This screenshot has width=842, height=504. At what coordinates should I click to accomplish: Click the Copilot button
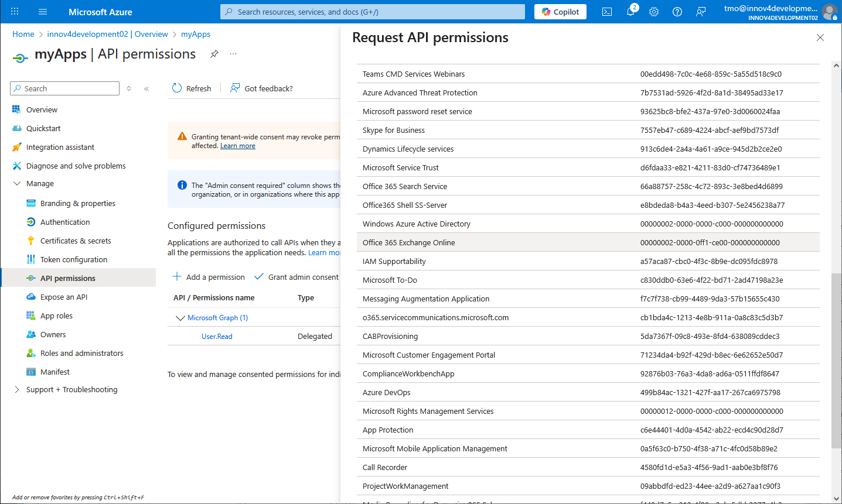tap(560, 12)
